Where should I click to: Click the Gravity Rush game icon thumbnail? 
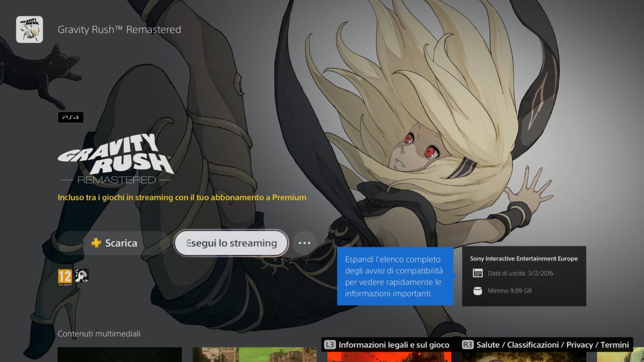(30, 29)
